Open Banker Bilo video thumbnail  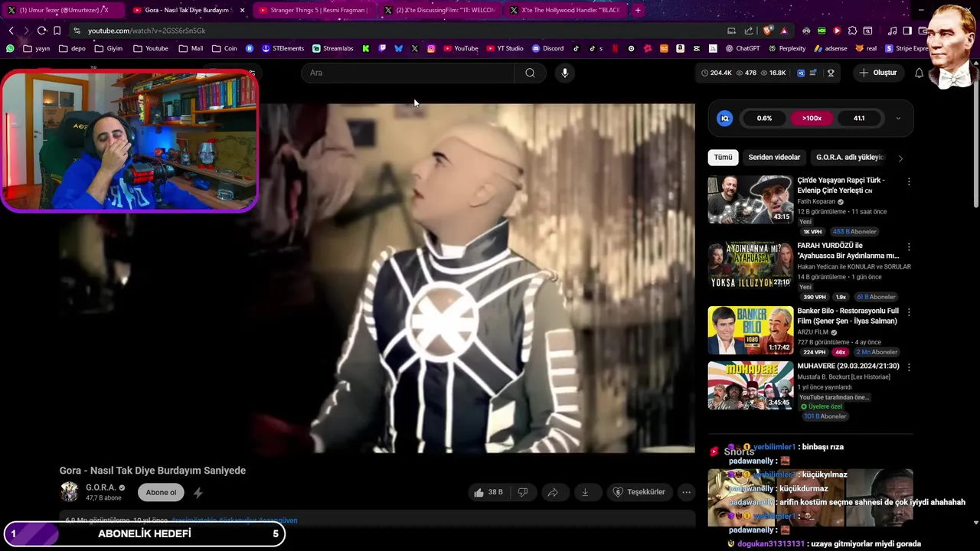(750, 330)
